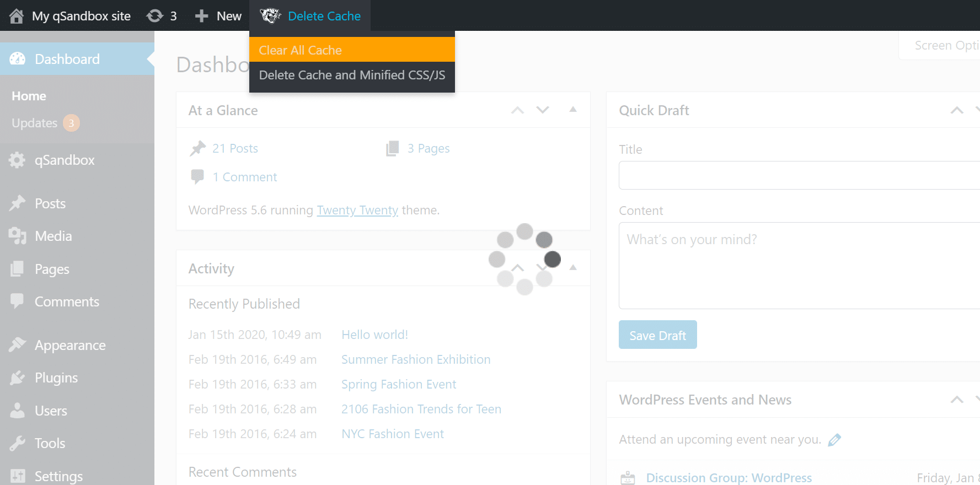Open Spring Fashion Event post
The image size is (980, 485).
[x=399, y=384]
